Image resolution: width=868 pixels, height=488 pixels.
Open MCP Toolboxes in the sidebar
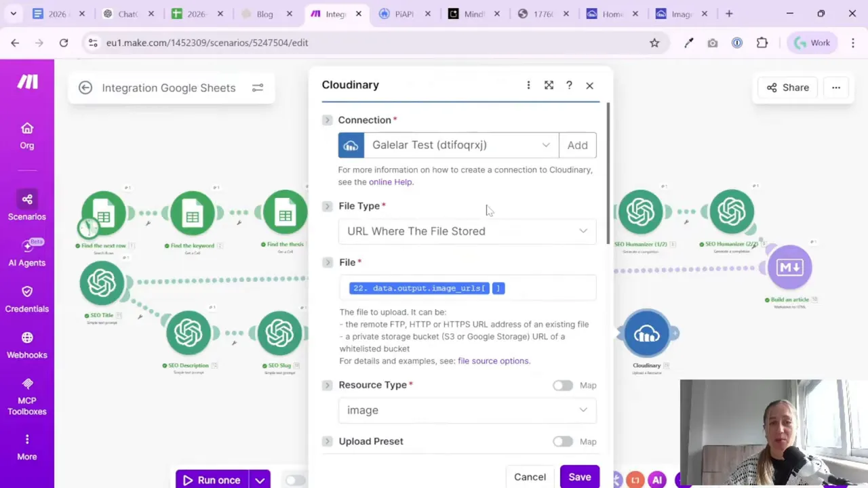(x=27, y=396)
